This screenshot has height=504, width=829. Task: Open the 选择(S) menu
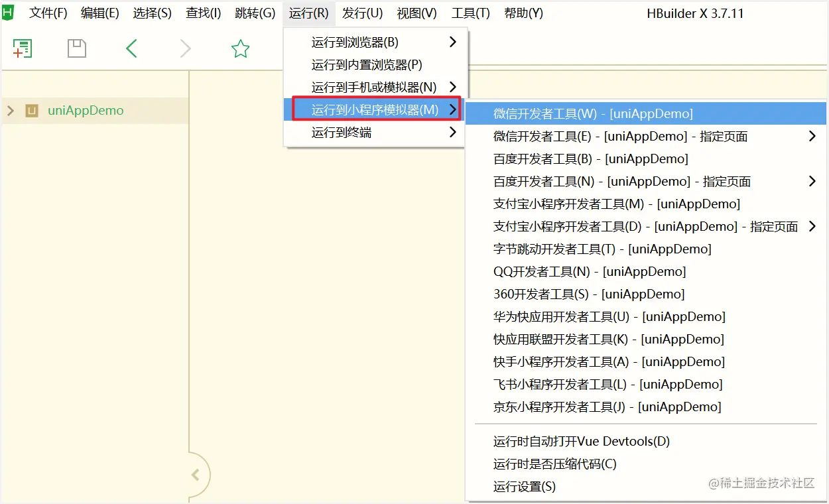(x=152, y=13)
